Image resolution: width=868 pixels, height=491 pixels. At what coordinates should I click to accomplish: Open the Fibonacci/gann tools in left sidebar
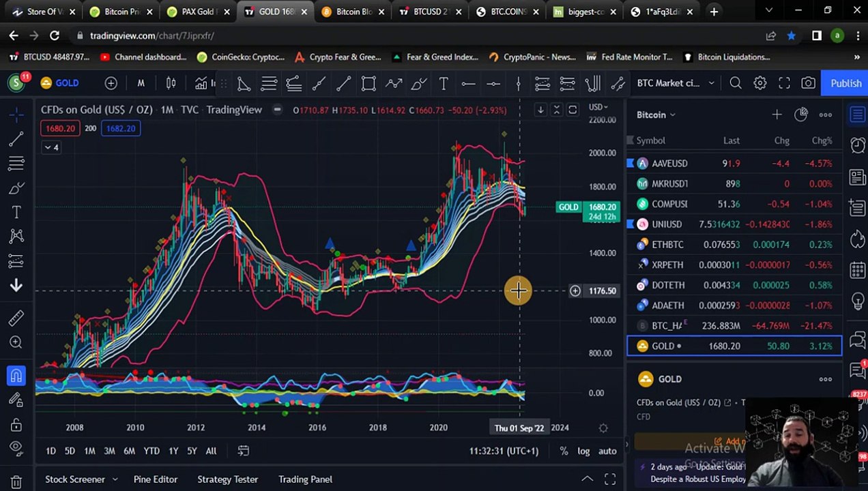point(16,164)
